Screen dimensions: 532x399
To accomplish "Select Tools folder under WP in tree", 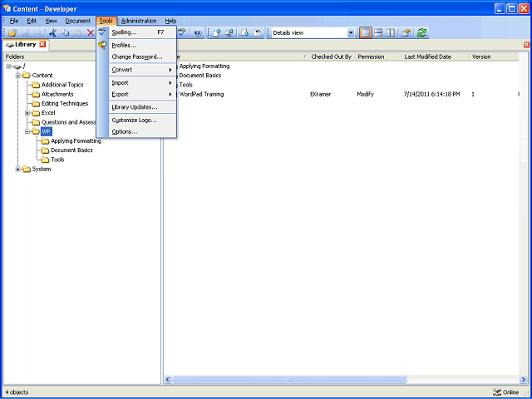I will tap(57, 160).
